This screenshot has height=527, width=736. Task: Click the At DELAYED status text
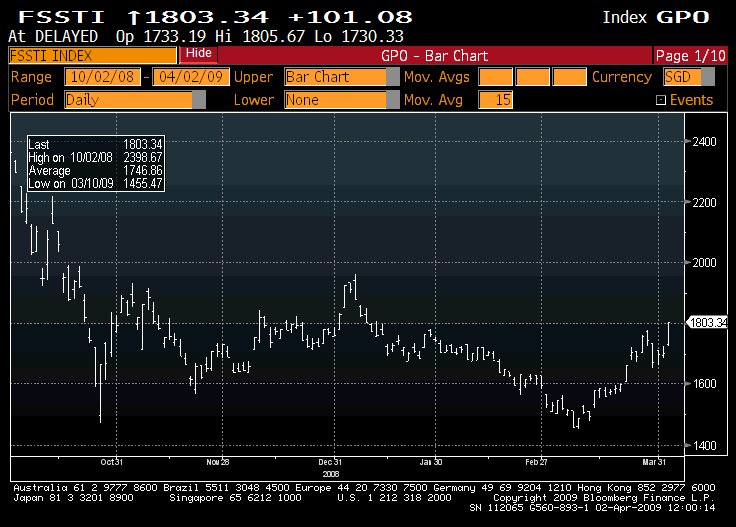tap(53, 37)
